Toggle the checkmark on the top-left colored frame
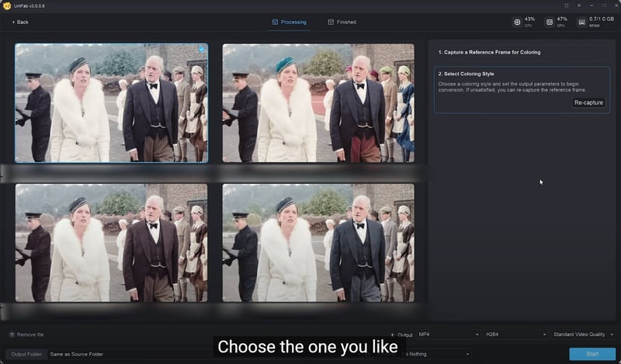This screenshot has height=364, width=621. coord(201,49)
